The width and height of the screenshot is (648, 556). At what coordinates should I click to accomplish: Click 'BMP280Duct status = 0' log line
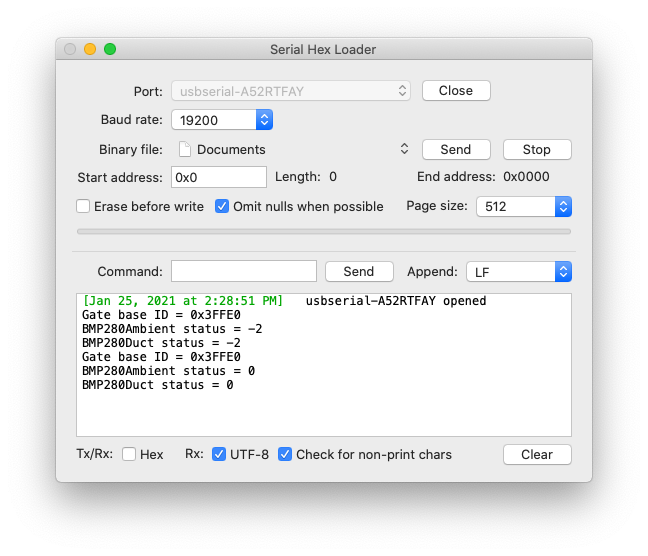click(157, 385)
